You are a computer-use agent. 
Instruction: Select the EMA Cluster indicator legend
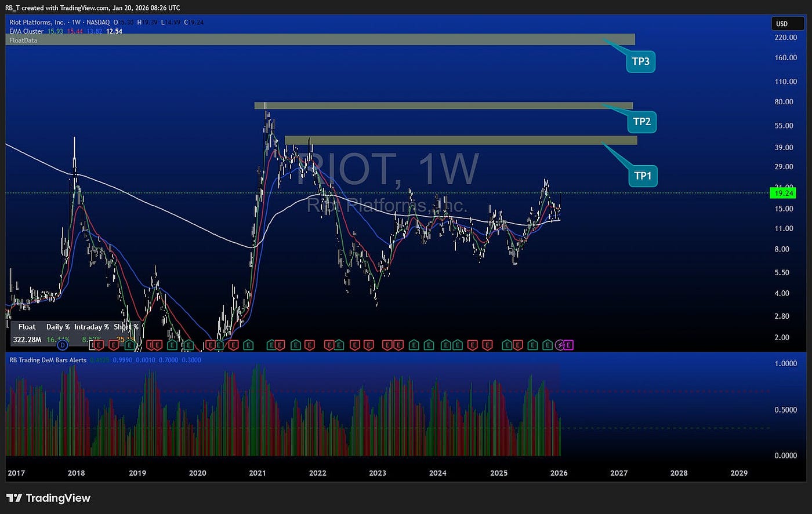tap(27, 31)
